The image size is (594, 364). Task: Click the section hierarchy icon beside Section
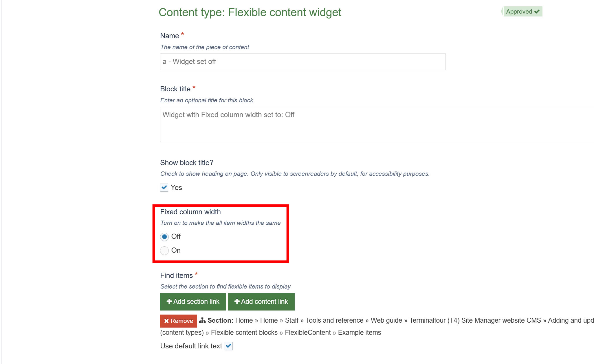pyautogui.click(x=202, y=320)
